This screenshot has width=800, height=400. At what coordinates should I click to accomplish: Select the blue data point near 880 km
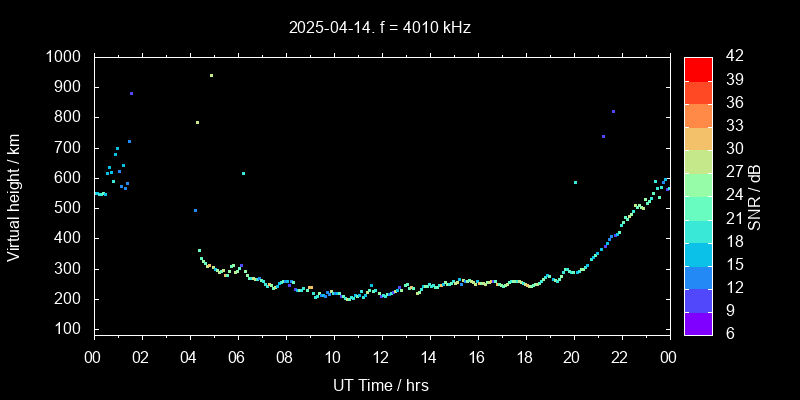coord(131,93)
